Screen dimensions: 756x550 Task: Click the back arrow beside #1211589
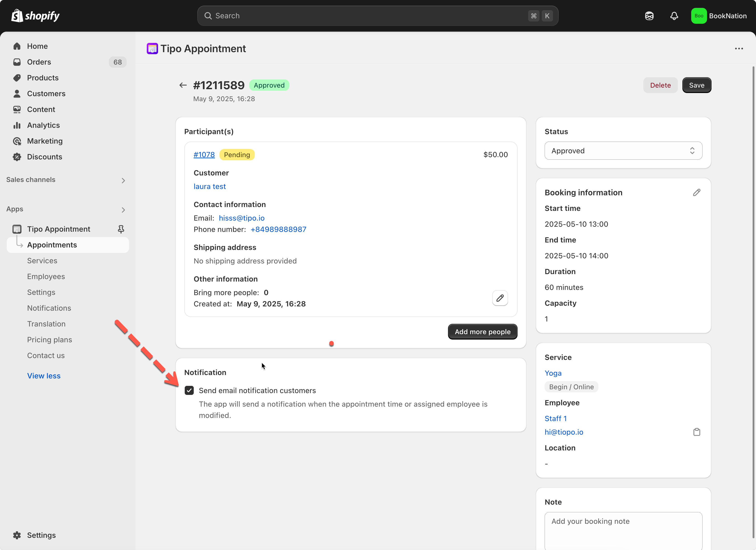[183, 85]
